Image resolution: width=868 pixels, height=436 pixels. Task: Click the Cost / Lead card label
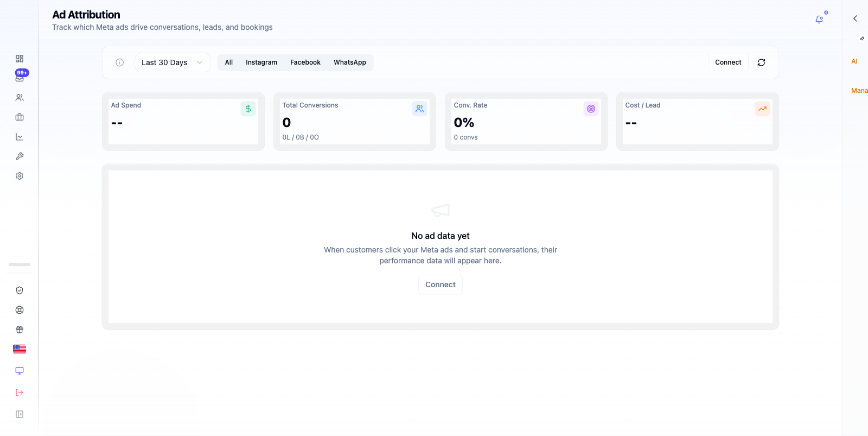pos(643,105)
